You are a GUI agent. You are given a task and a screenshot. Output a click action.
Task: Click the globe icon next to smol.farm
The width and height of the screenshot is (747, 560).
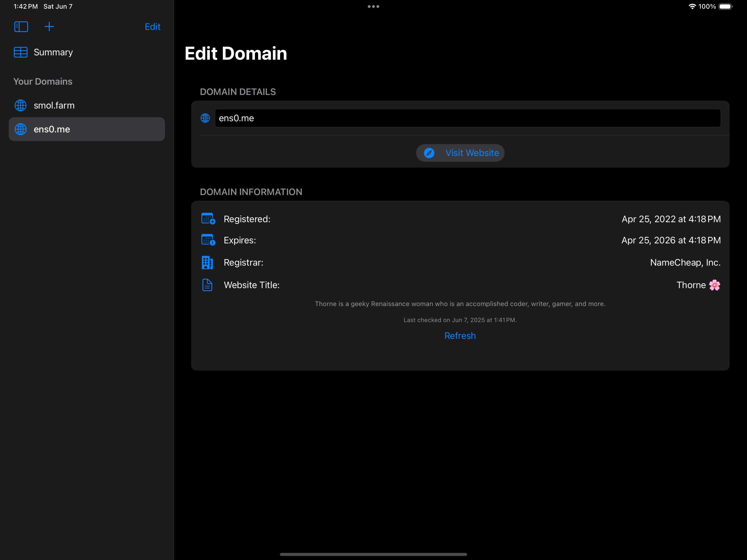click(20, 105)
